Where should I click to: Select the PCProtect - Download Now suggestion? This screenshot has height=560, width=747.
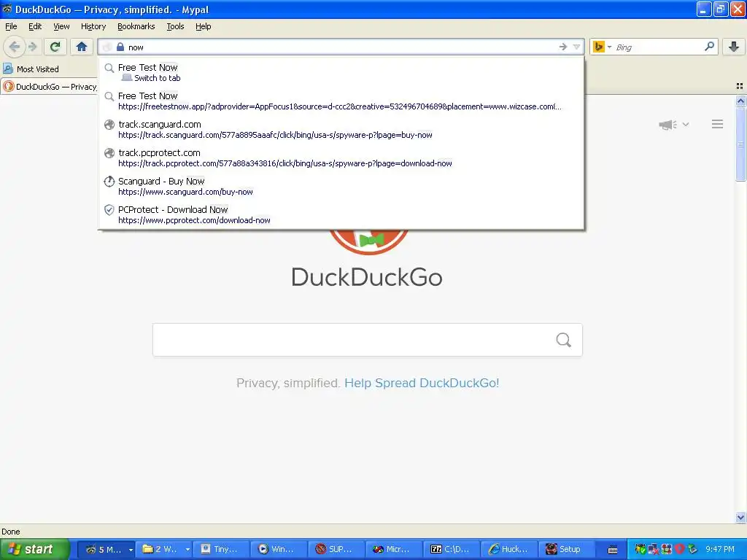(341, 214)
